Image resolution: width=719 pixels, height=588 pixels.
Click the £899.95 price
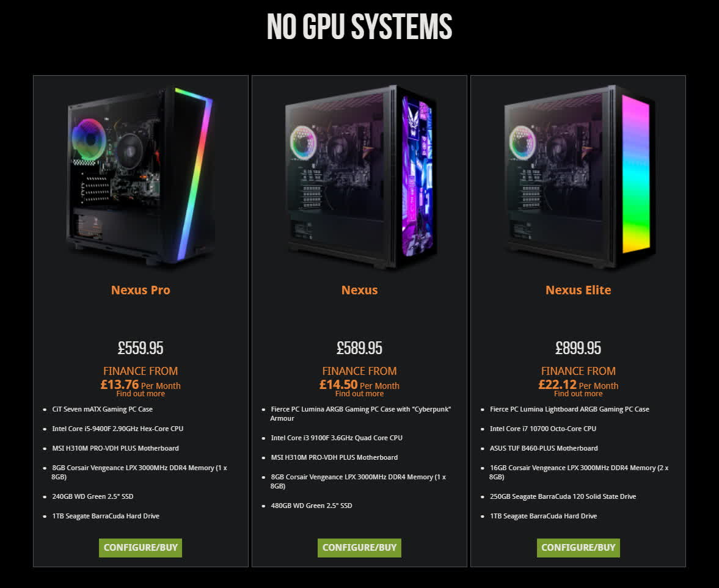pyautogui.click(x=578, y=348)
